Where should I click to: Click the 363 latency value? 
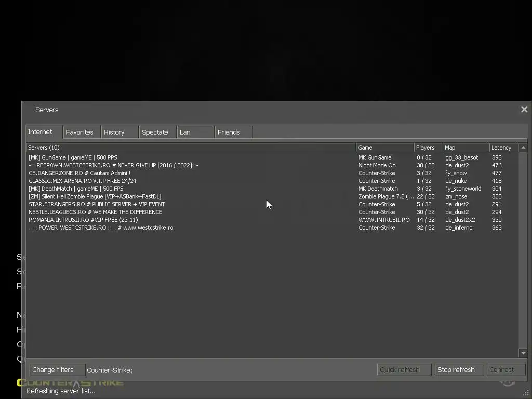497,228
